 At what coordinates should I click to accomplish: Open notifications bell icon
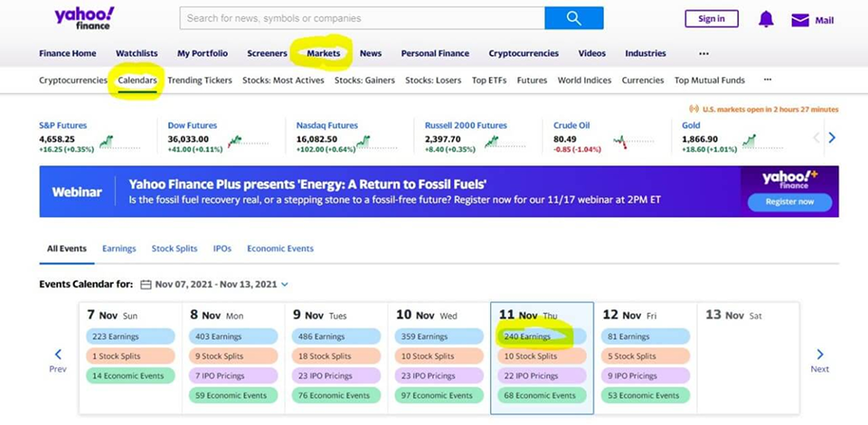(x=766, y=19)
